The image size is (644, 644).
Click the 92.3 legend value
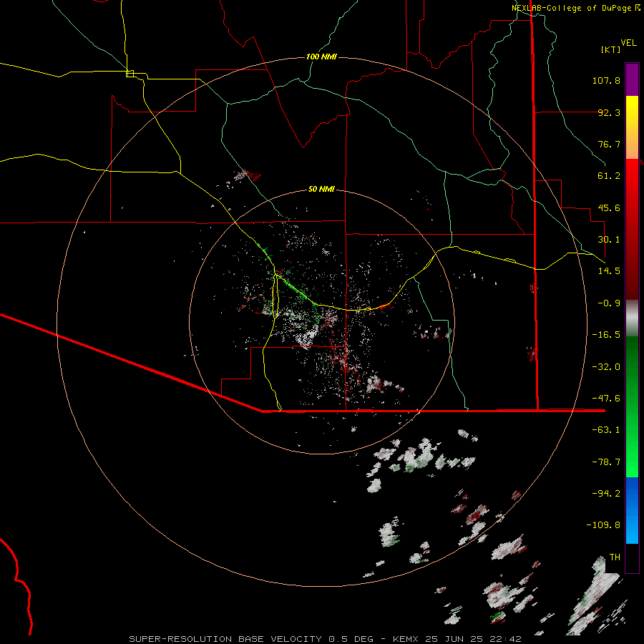click(609, 112)
